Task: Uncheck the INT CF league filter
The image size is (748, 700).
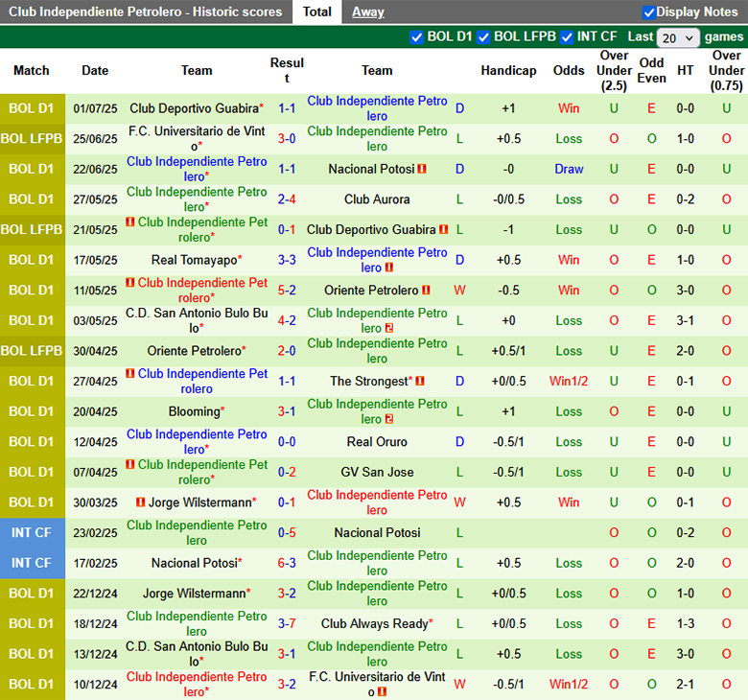Action: pos(566,37)
